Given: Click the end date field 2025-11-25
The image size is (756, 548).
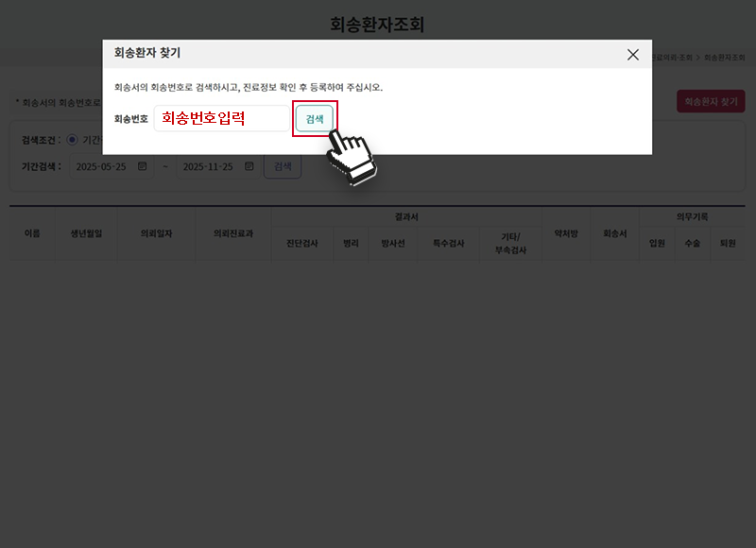Looking at the screenshot, I should (208, 166).
